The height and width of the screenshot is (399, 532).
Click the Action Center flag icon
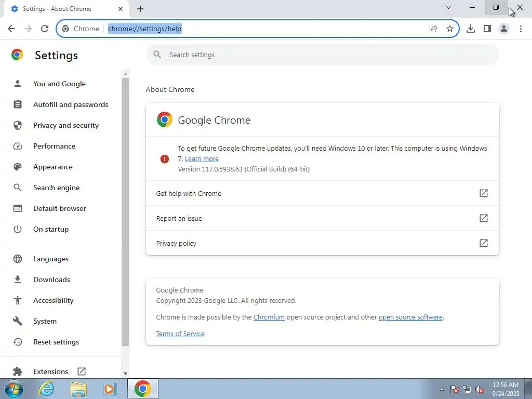[455, 390]
